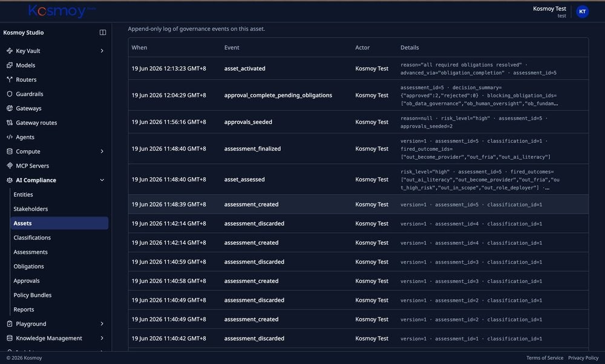
Task: Collapse the sidebar with panel icon
Action: pyautogui.click(x=103, y=33)
